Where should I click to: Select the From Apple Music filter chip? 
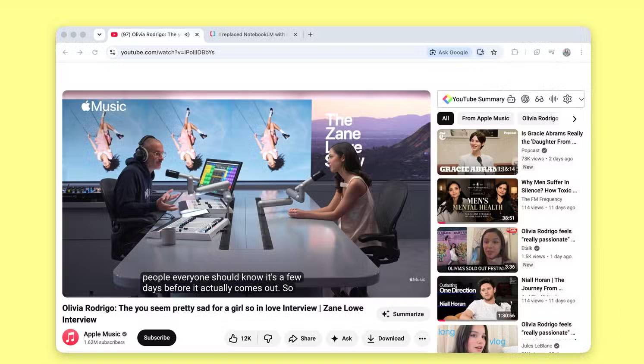tap(485, 118)
